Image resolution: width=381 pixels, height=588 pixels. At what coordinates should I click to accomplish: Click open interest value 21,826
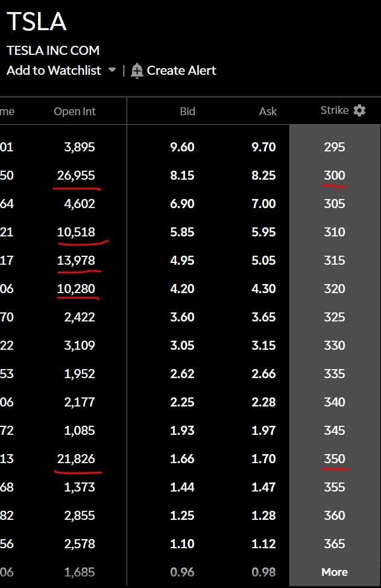(76, 458)
